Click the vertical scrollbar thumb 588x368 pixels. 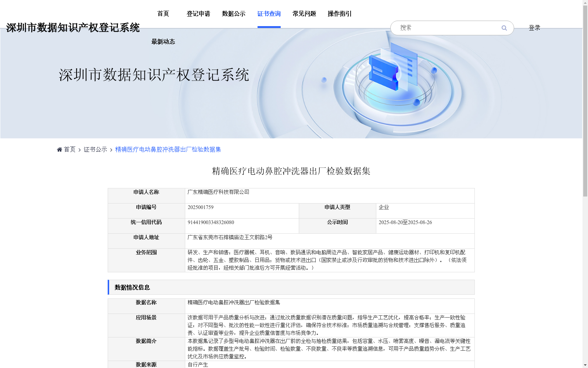coord(585,101)
